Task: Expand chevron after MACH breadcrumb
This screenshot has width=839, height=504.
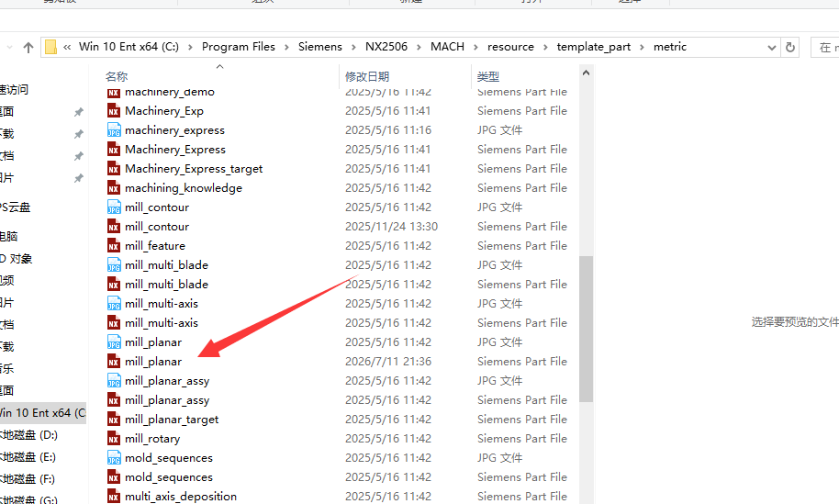Action: (x=475, y=47)
